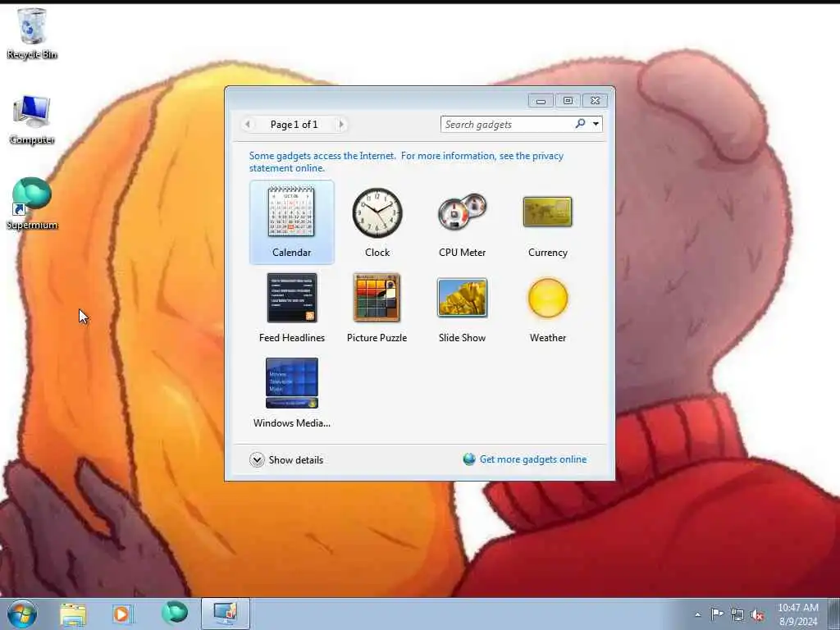This screenshot has height=630, width=840.
Task: Go to previous gadgets page arrow
Action: pyautogui.click(x=248, y=125)
